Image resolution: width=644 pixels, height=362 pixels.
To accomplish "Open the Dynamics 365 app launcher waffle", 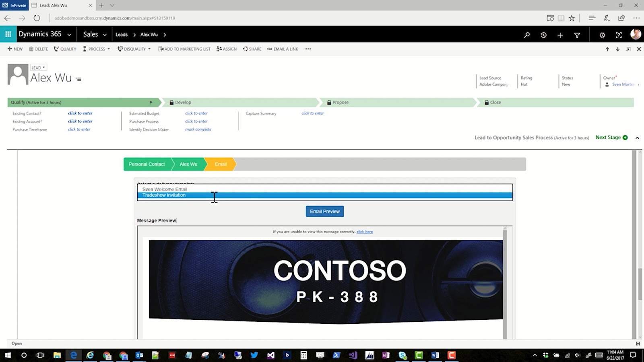I will pos(8,35).
